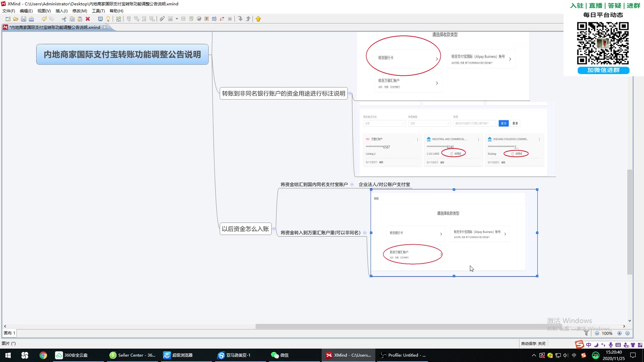644x362 pixels.
Task: Click the Cut scissors icon
Action: click(64, 19)
